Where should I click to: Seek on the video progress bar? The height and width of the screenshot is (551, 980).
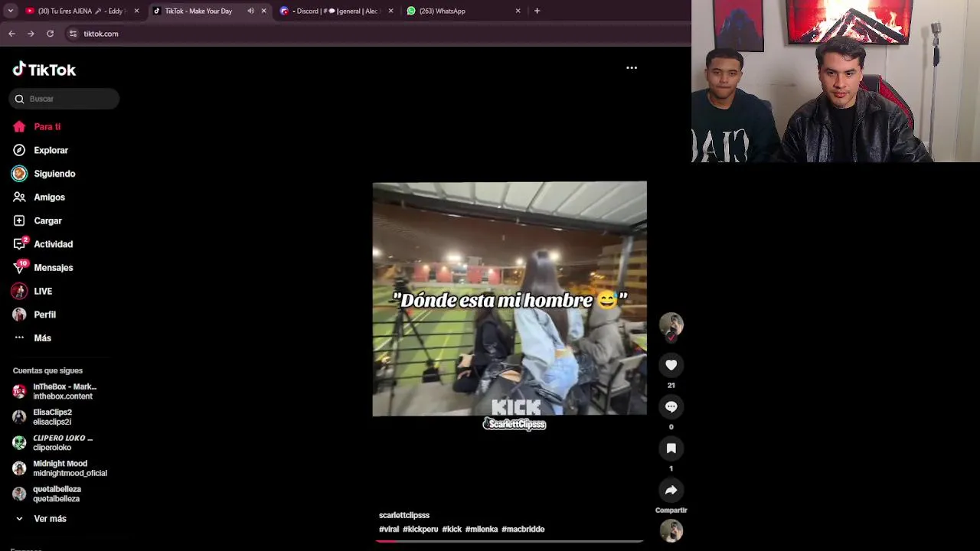(x=509, y=541)
